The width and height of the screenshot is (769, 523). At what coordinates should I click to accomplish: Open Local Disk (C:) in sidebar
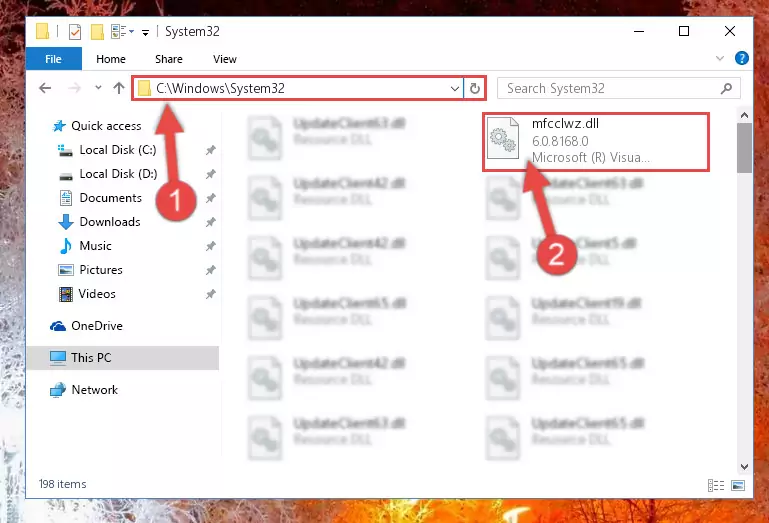(118, 150)
